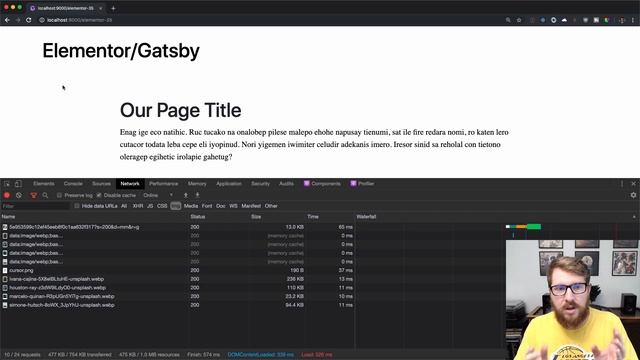640x360 pixels.
Task: Click the file icon of the cursor.png row
Action: [5, 271]
